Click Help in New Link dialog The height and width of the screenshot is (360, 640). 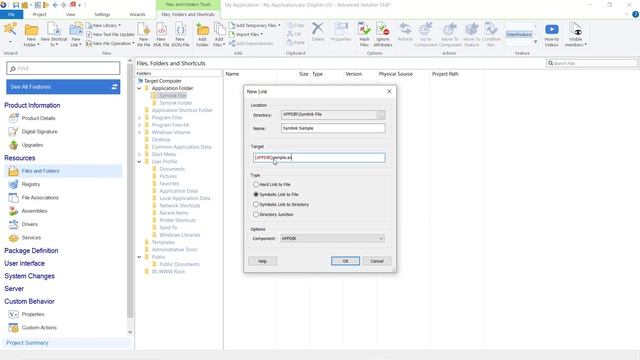[262, 261]
